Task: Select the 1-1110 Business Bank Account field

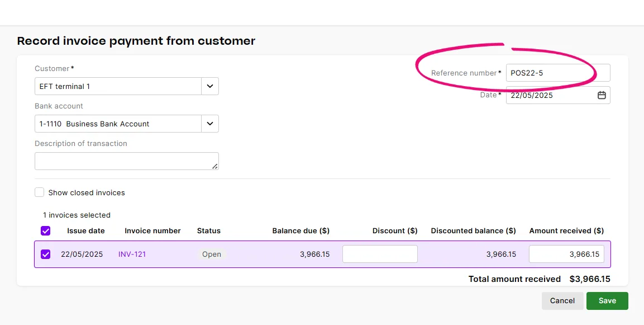Action: (x=117, y=124)
